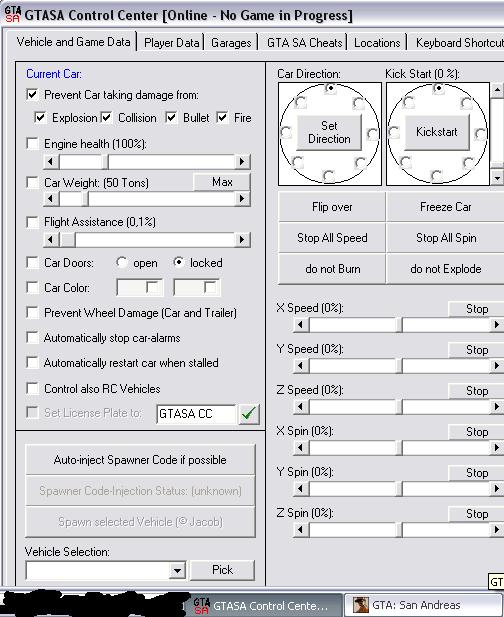Click Kickstart button
Screen dimensions: 504x617
tap(437, 133)
